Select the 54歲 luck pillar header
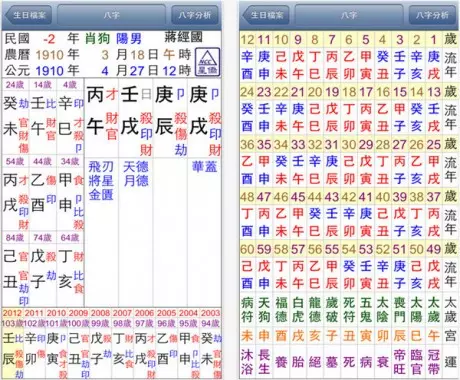Image resolution: width=460 pixels, height=380 pixels. pyautogui.click(x=15, y=162)
